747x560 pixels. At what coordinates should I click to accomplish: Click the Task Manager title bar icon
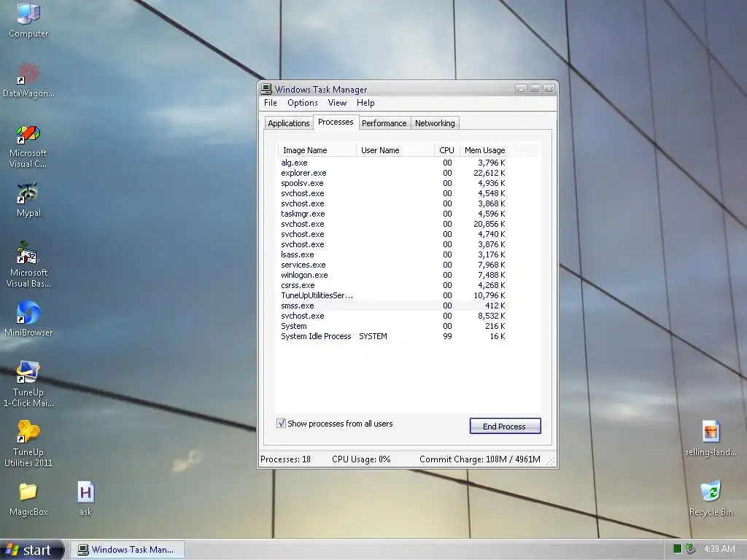pyautogui.click(x=266, y=89)
